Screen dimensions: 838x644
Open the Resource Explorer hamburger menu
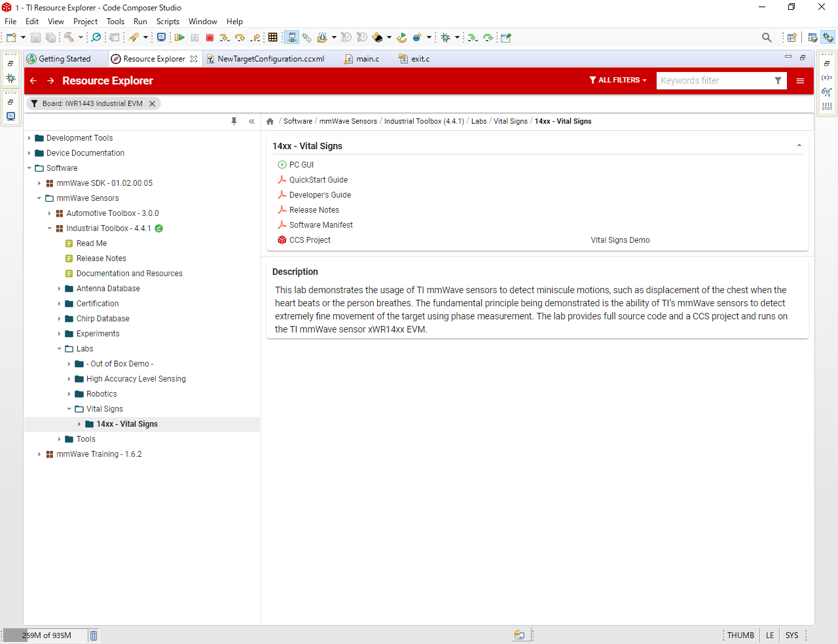800,80
